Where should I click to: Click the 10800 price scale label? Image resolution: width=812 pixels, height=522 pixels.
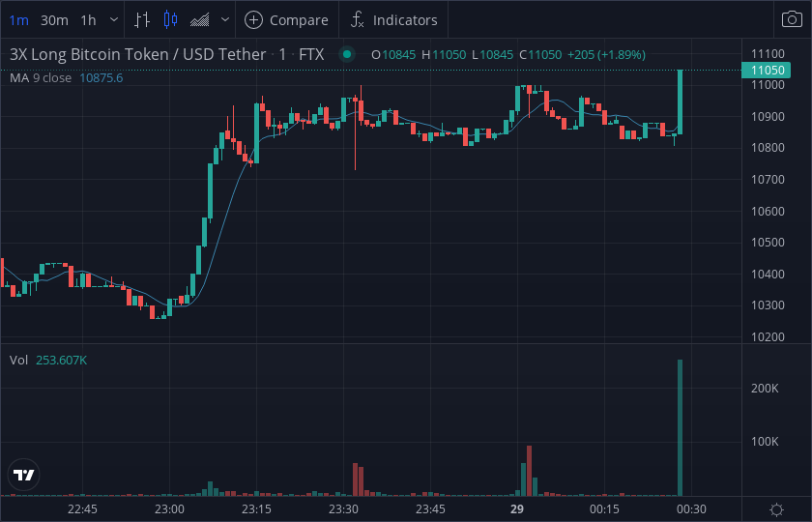click(x=768, y=148)
